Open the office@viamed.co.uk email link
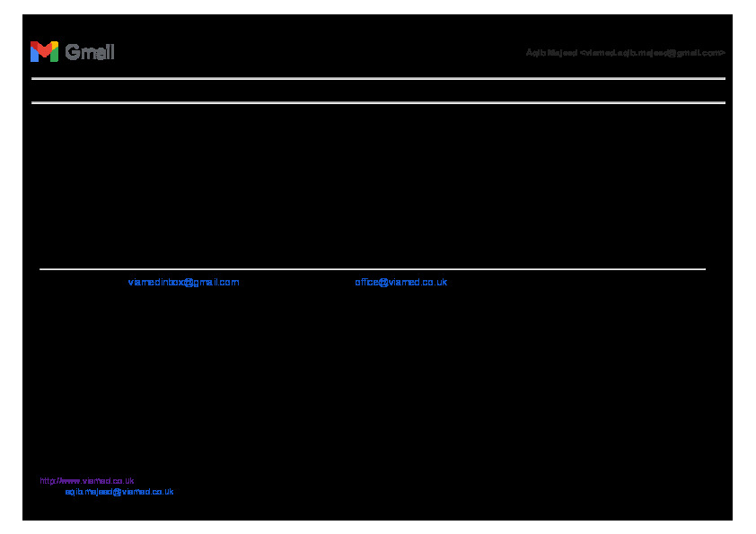Viewport: 756px width, 534px height. [400, 282]
